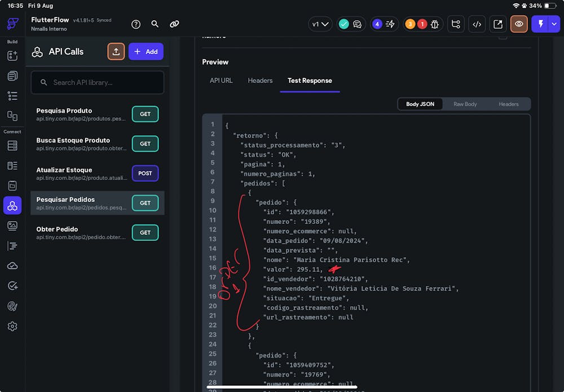Click the Wi-Fi icon in status bar

tap(516, 6)
